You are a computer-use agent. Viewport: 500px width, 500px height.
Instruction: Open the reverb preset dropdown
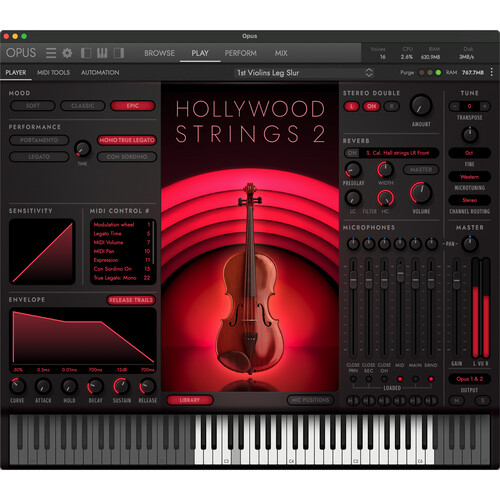[x=399, y=153]
